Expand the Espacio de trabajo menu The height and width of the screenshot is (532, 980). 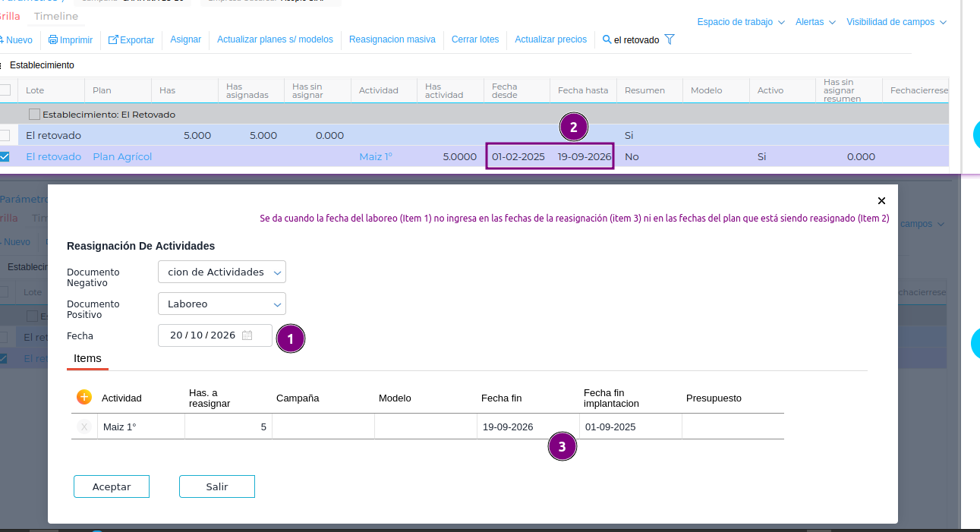740,22
